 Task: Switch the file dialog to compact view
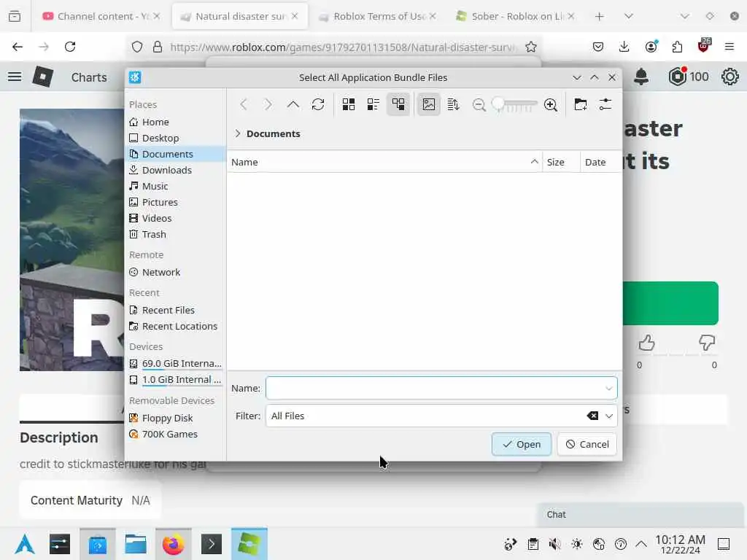(373, 104)
